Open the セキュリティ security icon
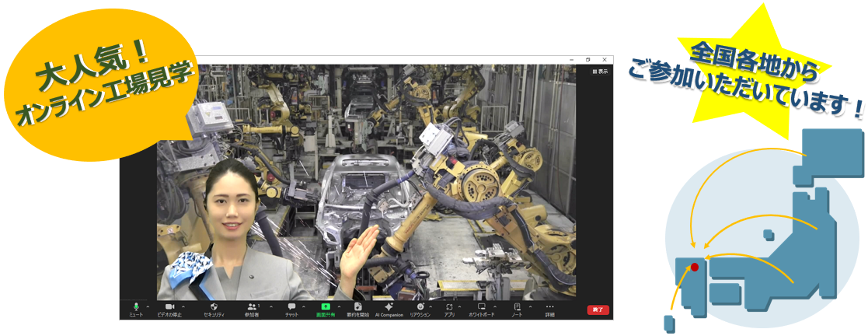 pos(214,308)
